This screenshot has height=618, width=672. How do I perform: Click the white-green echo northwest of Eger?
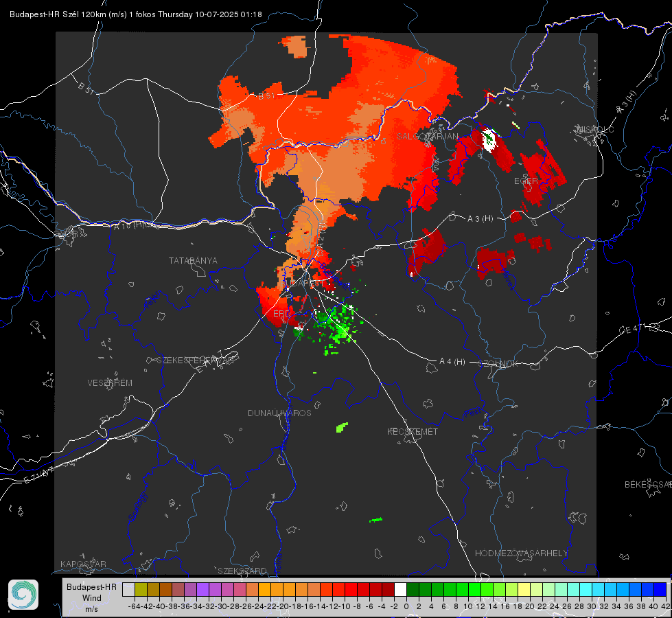(489, 139)
